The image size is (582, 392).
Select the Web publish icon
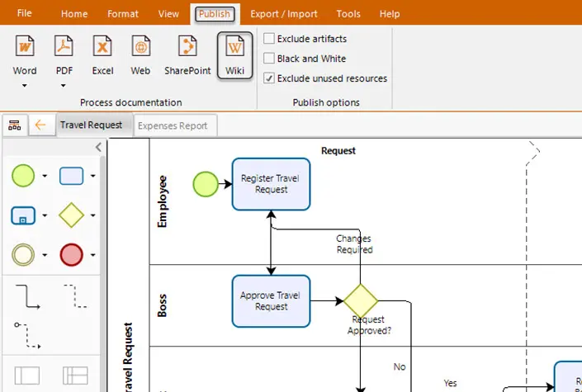pyautogui.click(x=140, y=55)
